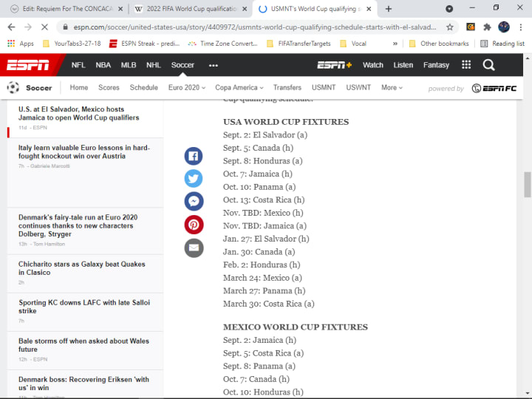Share the article on Twitter
The height and width of the screenshot is (399, 532).
[194, 179]
